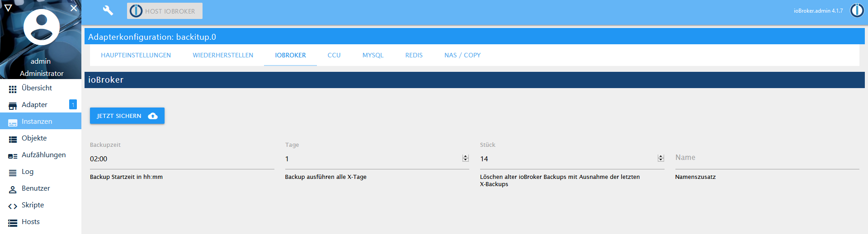This screenshot has height=234, width=868.
Task: Open Übersicht from the sidebar
Action: click(x=41, y=88)
